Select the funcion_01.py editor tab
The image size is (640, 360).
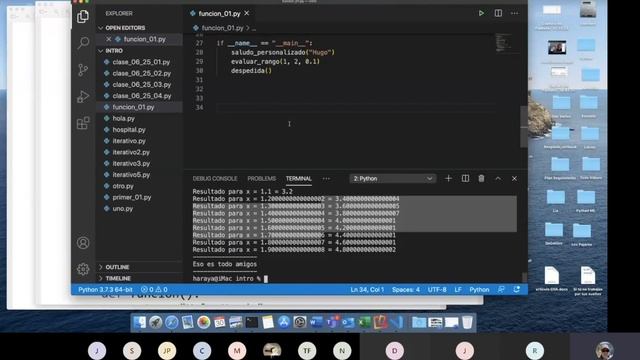point(219,13)
